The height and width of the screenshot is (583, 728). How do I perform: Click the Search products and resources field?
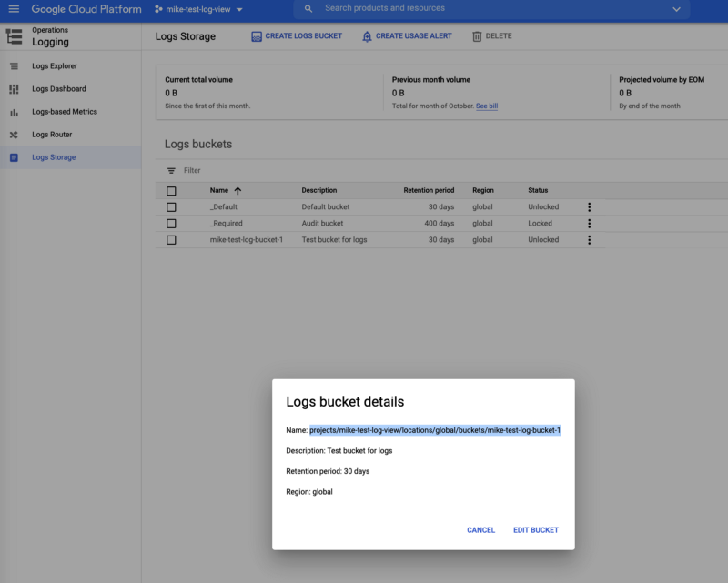492,8
